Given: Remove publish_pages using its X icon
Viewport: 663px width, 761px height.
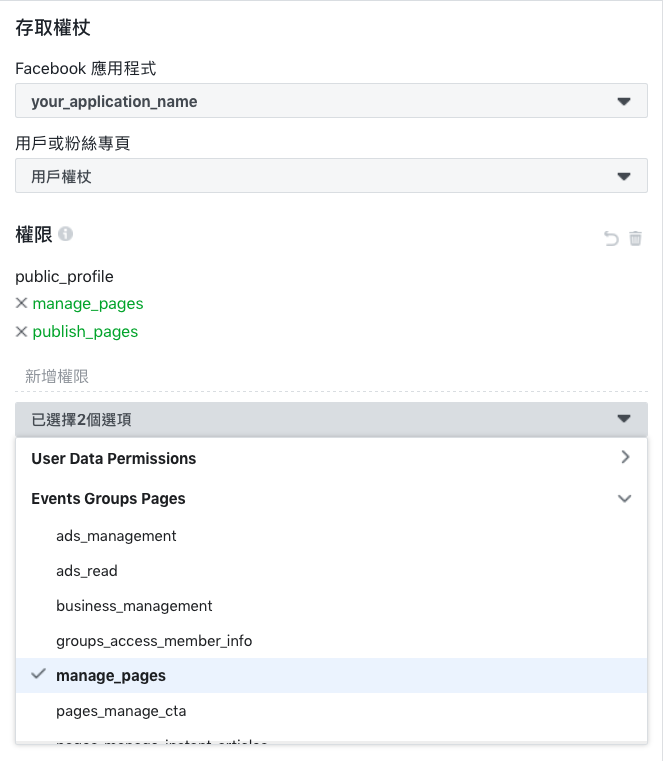Looking at the screenshot, I should (21, 331).
